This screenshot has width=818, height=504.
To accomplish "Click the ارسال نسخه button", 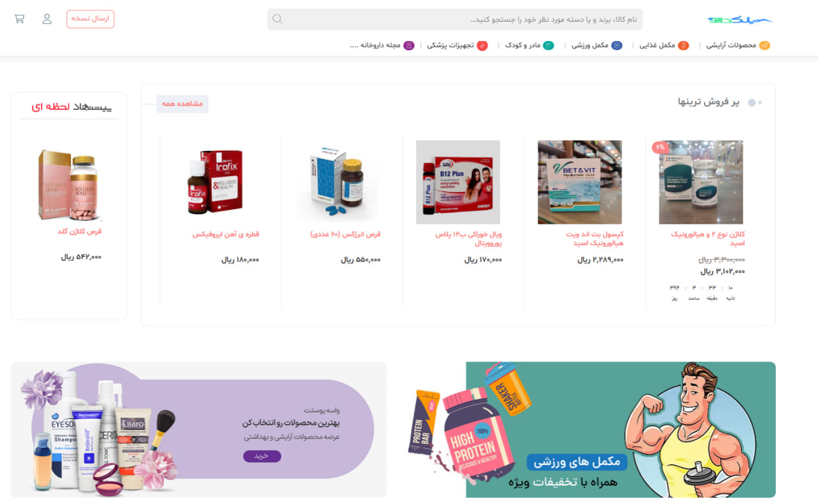I will click(90, 19).
